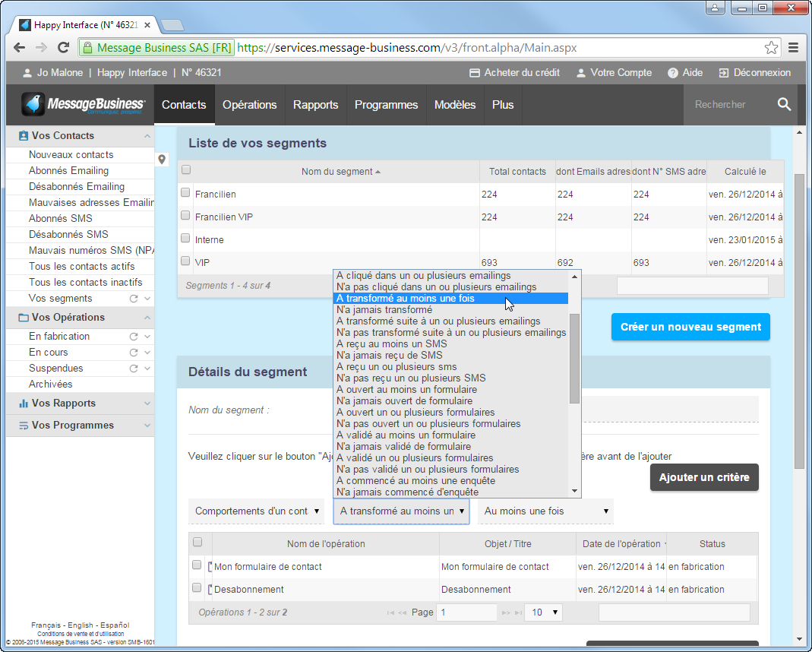
Task: Select all segments with the header checkbox
Action: (185, 171)
